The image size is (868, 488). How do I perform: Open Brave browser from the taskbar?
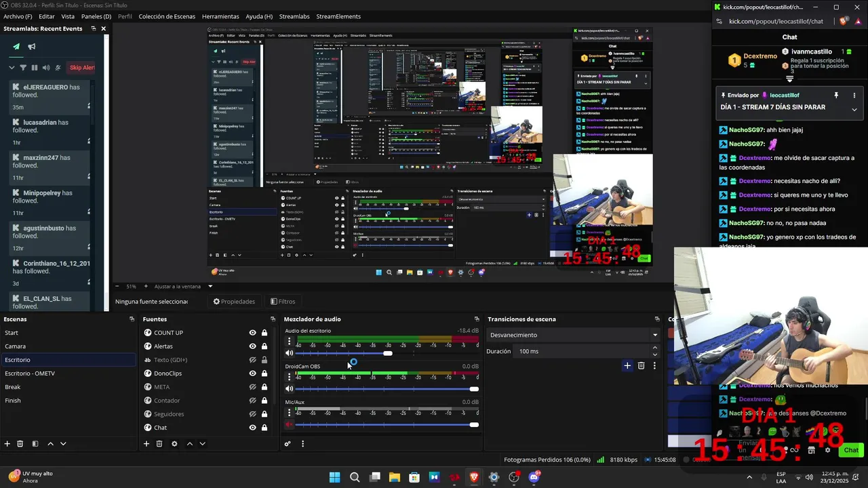point(474,477)
